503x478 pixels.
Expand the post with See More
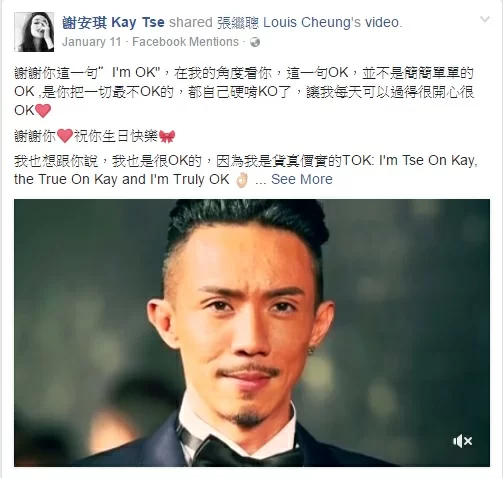[x=302, y=179]
